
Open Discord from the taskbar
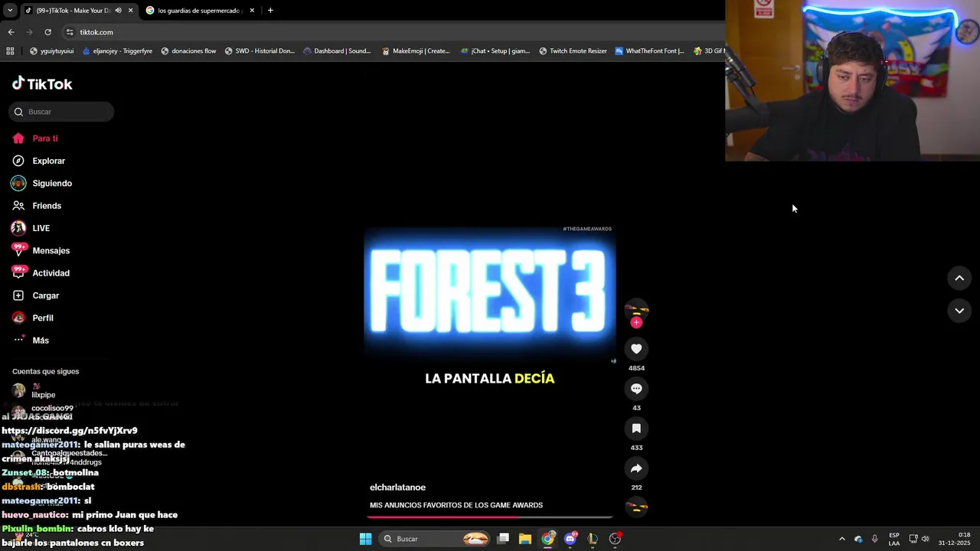pos(570,539)
